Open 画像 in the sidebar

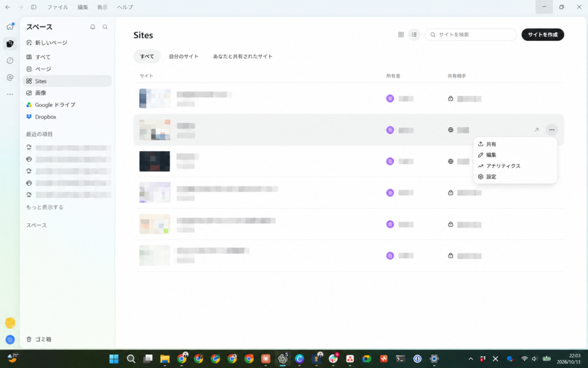coord(68,93)
